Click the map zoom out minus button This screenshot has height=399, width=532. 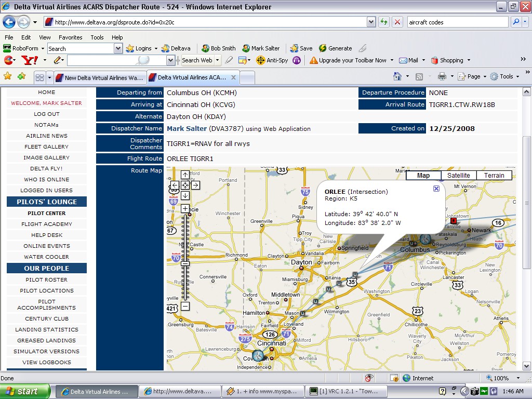point(185,307)
